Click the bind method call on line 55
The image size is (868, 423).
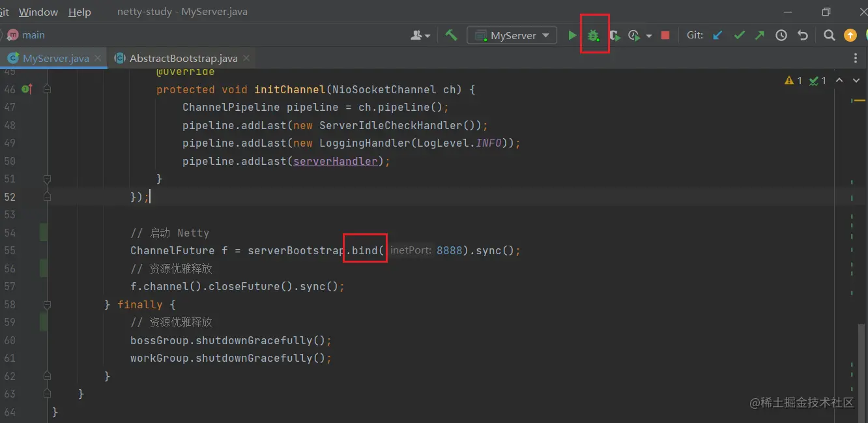click(365, 250)
